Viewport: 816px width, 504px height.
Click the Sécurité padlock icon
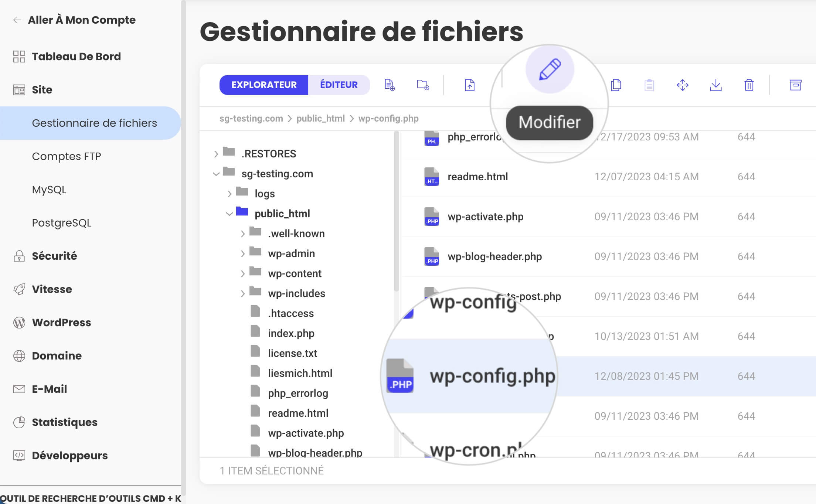pos(19,256)
